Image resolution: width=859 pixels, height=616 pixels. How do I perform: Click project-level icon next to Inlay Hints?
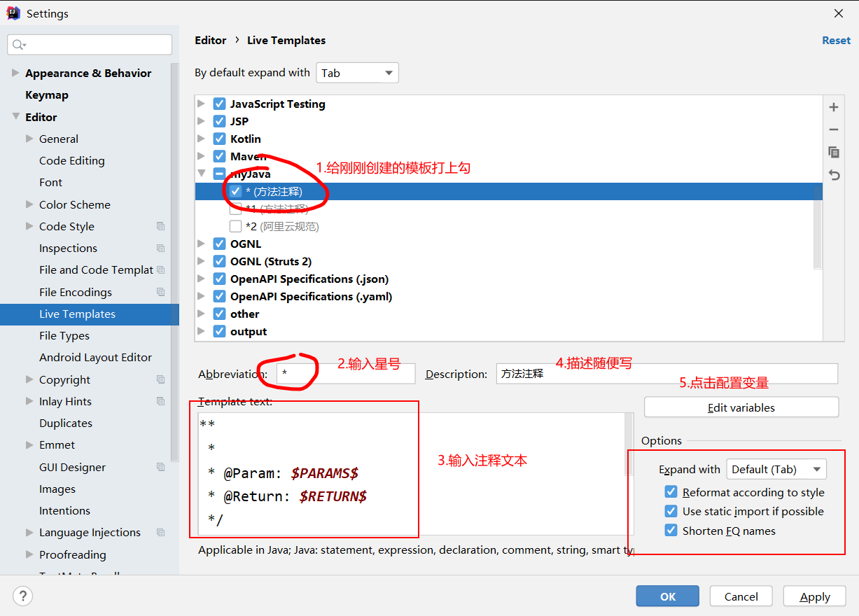pyautogui.click(x=161, y=401)
